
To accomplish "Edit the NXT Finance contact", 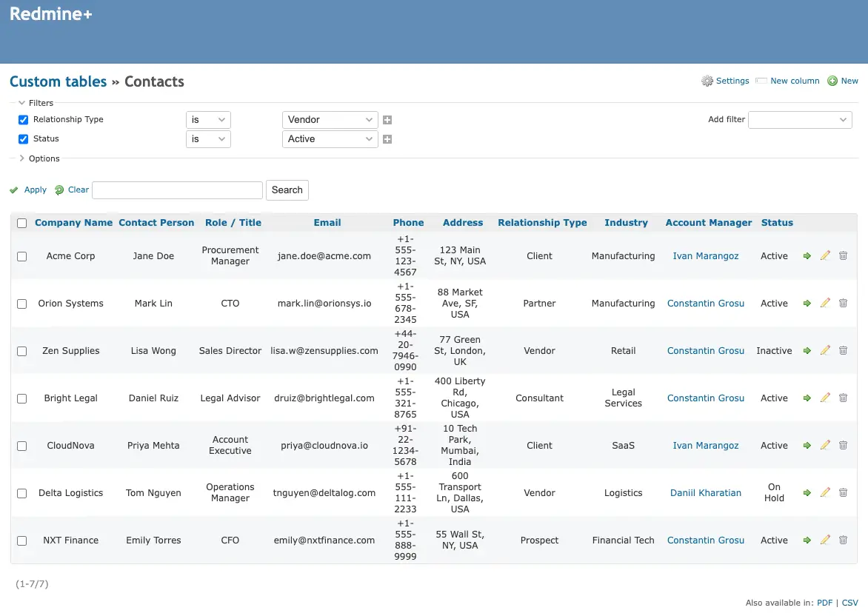I will point(825,540).
